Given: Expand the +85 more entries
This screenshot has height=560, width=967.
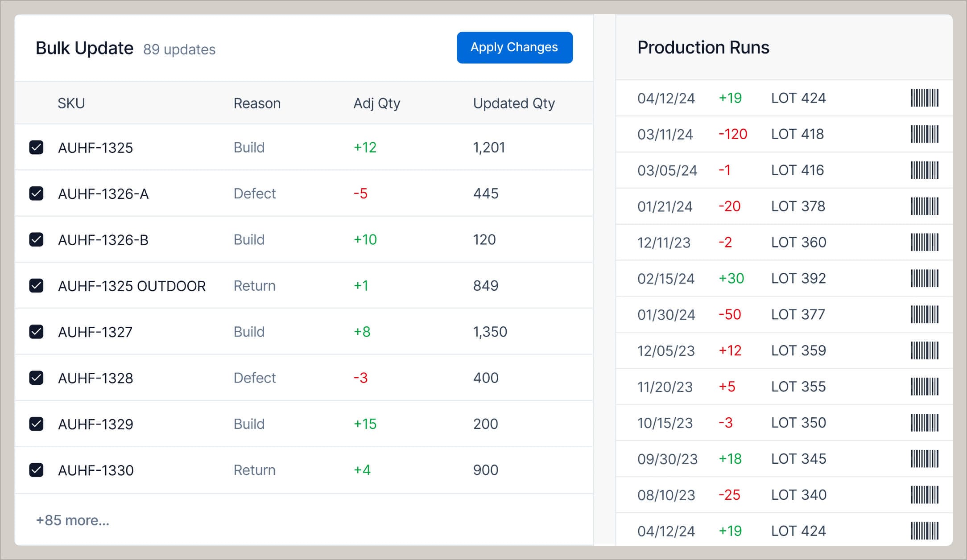Looking at the screenshot, I should (x=73, y=520).
